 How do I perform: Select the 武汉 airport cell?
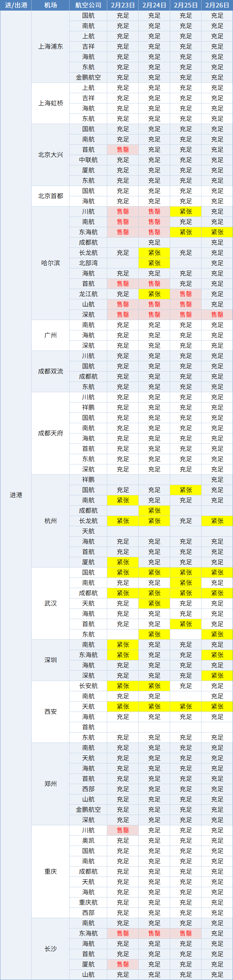point(51,603)
